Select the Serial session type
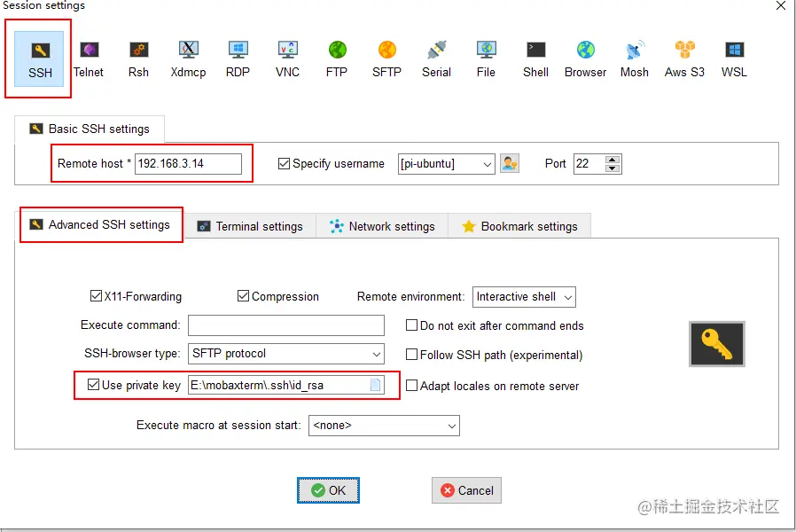796x532 pixels. click(x=437, y=59)
